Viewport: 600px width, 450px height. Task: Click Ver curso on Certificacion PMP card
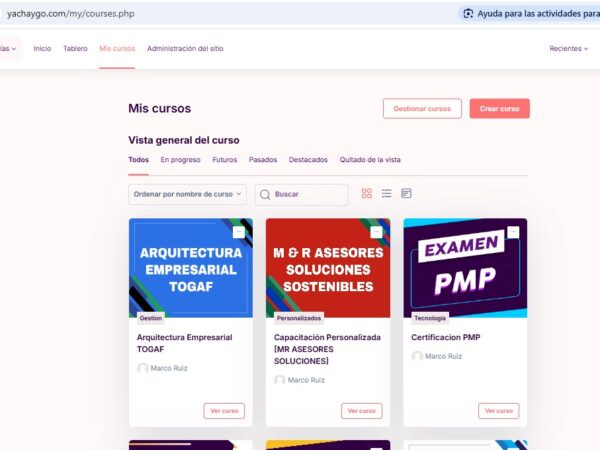499,411
